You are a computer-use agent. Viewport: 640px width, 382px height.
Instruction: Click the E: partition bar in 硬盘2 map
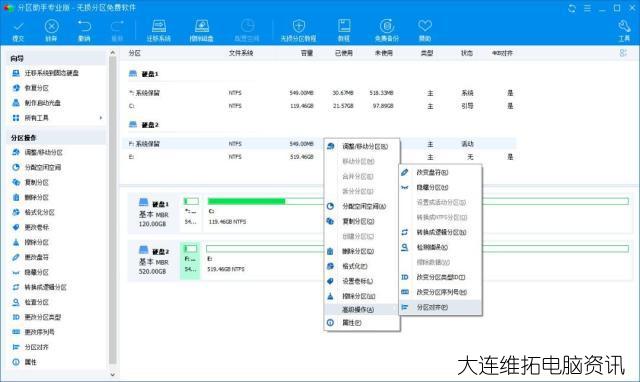[x=417, y=249]
